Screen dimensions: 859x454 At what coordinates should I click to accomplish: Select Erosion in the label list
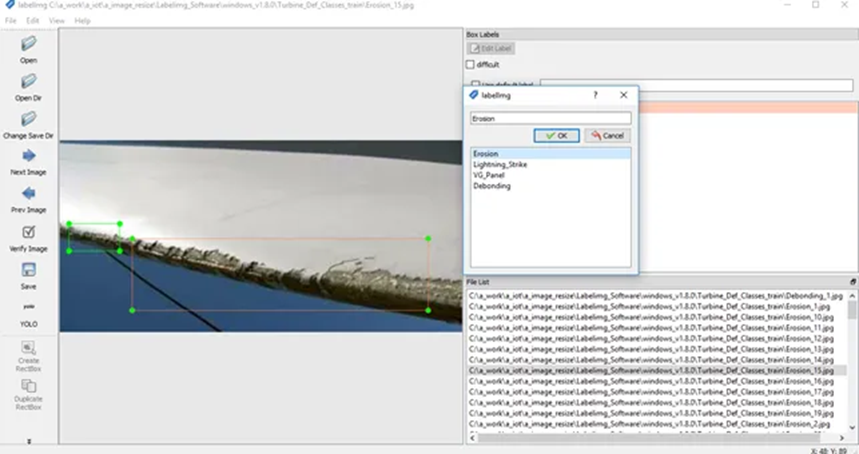click(x=551, y=154)
